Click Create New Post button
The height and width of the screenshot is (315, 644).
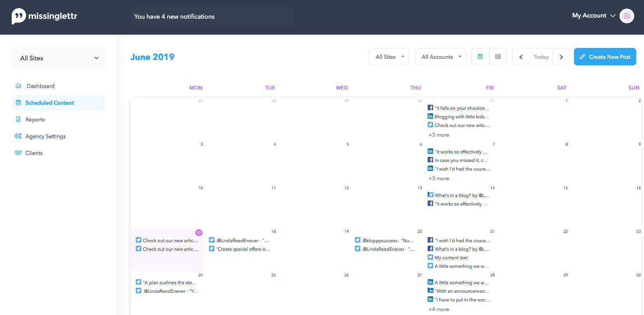(x=605, y=57)
